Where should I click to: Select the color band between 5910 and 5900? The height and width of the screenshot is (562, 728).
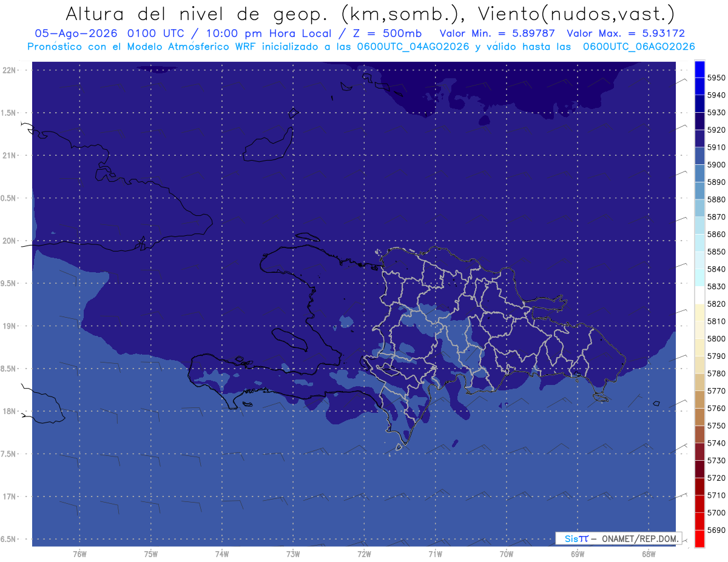699,156
